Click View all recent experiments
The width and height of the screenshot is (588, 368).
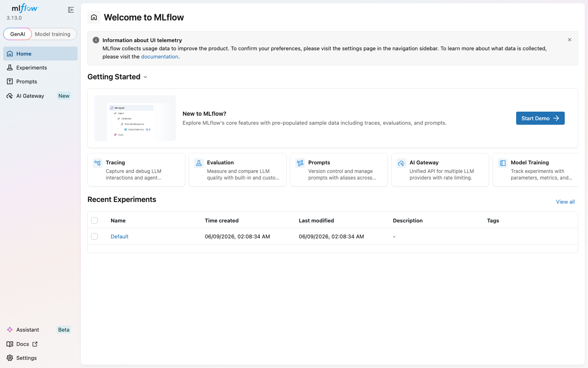click(565, 202)
